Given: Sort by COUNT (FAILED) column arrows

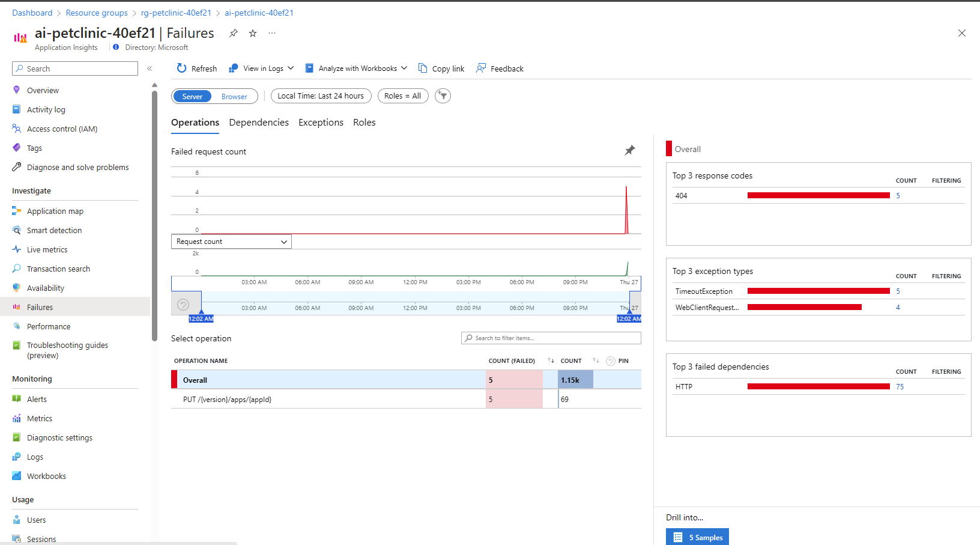Looking at the screenshot, I should (x=551, y=361).
